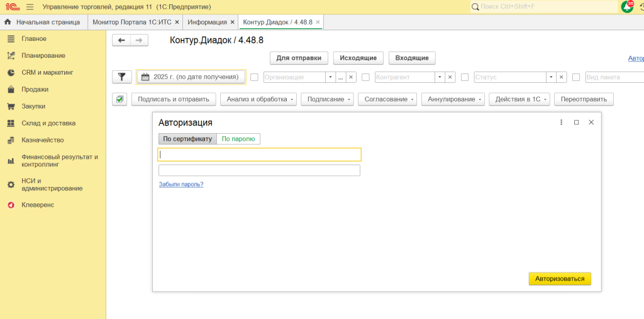Click the Для отправки button

tap(299, 58)
